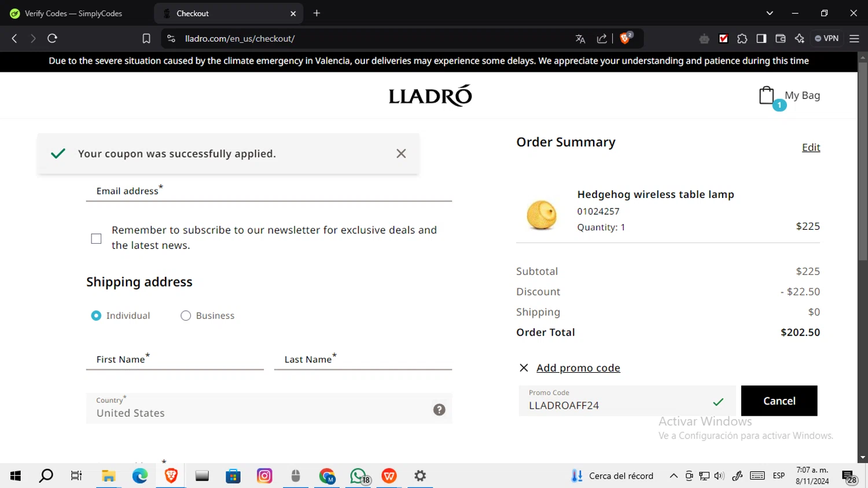
Task: Go back with browser back arrow
Action: 14,39
